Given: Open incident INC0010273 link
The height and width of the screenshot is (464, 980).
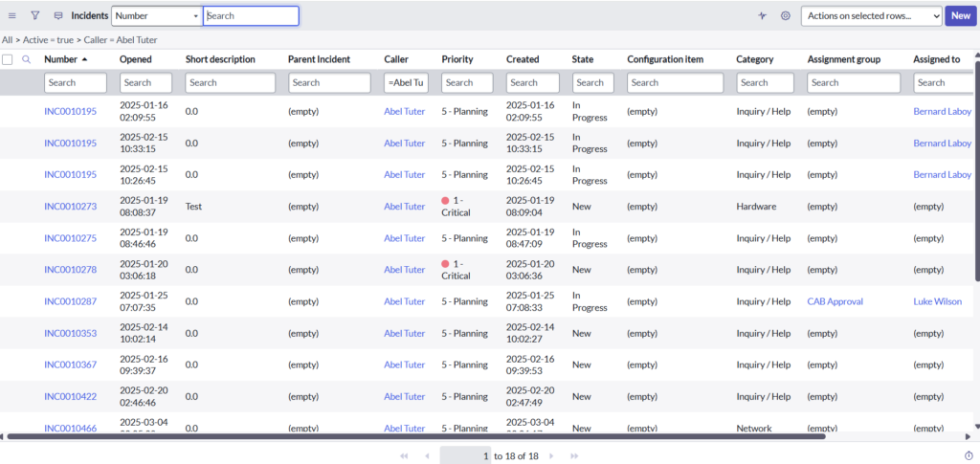Looking at the screenshot, I should 70,207.
